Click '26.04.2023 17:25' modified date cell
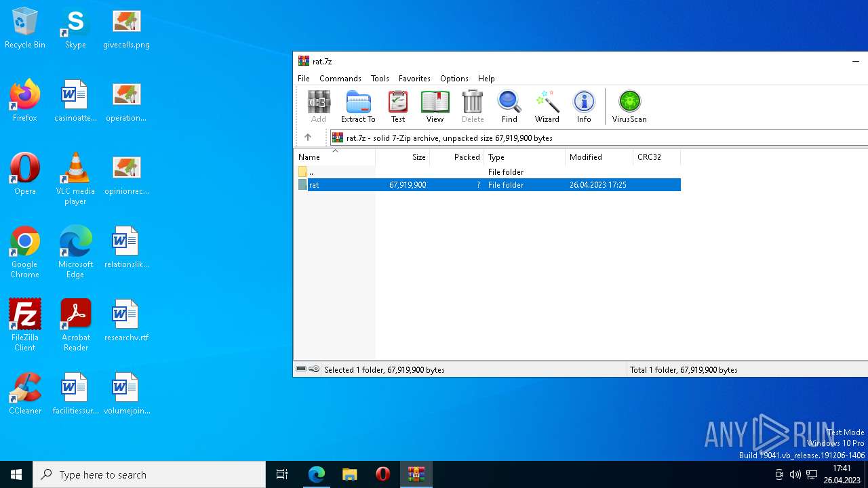 pyautogui.click(x=598, y=185)
